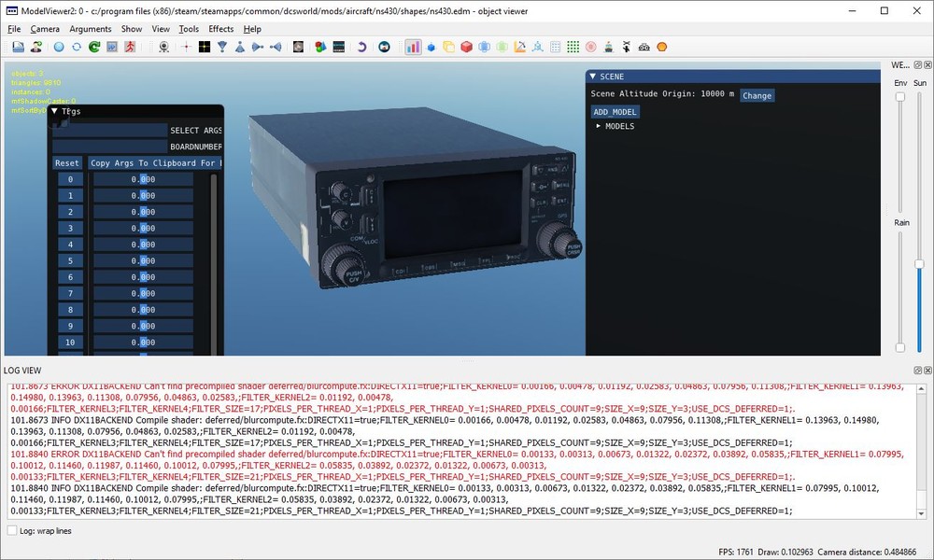The width and height of the screenshot is (934, 560).
Task: Click the green reload arrow icon
Action: [94, 47]
